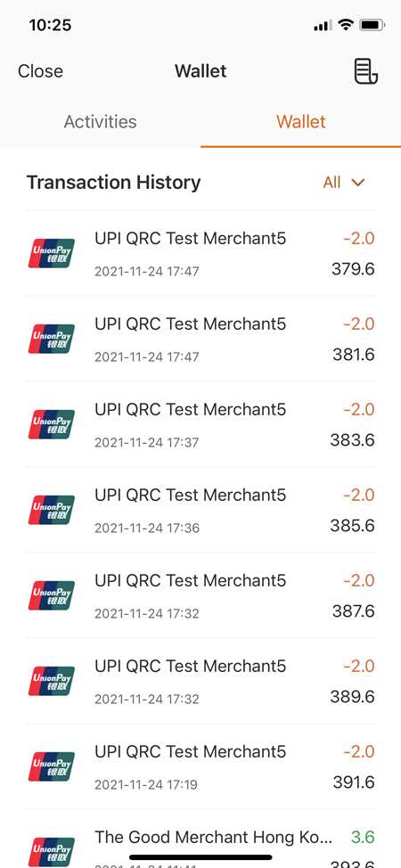Open the receipt statement icon
The image size is (401, 868).
tap(366, 71)
